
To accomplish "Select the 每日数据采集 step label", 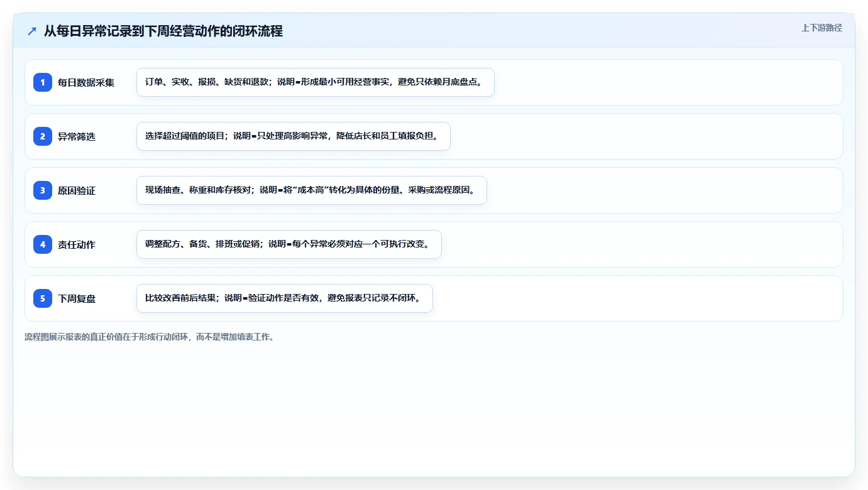I will [x=86, y=82].
